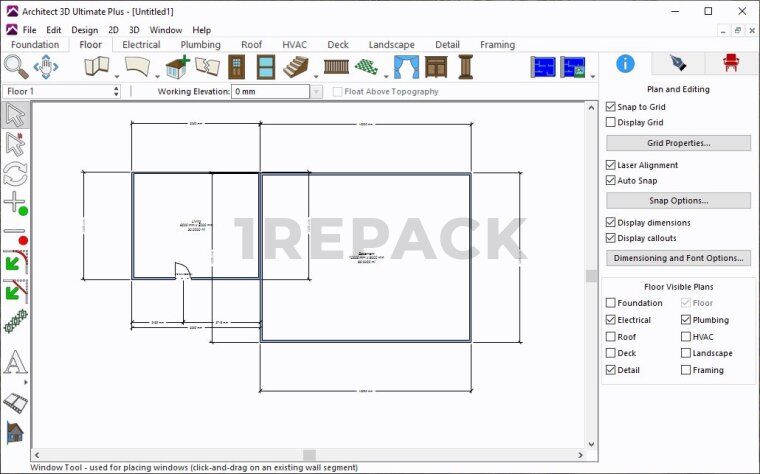This screenshot has width=760, height=474.
Task: Click the horizontal scrollbar thumb below canvas
Action: click(x=309, y=456)
